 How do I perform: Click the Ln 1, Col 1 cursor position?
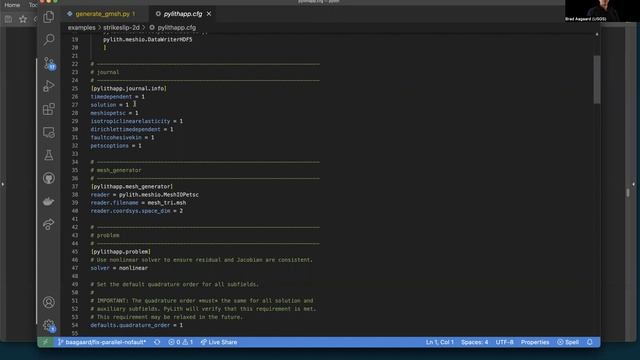tap(440, 342)
